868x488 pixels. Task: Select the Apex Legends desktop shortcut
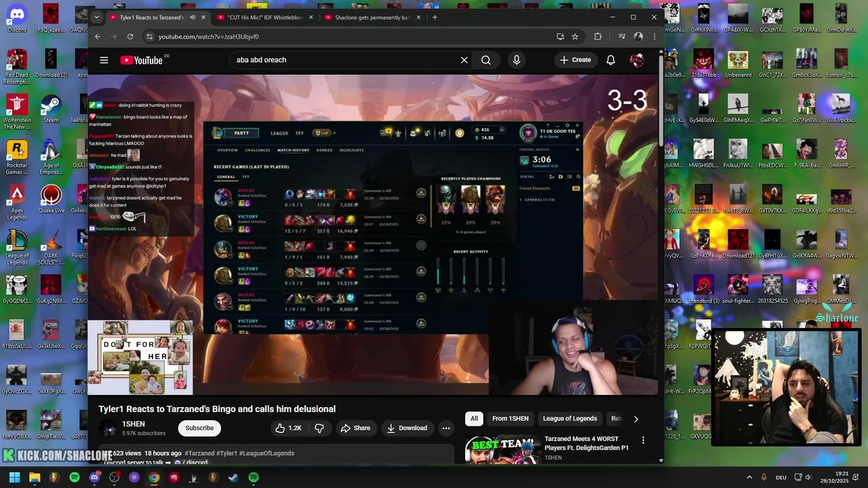17,203
